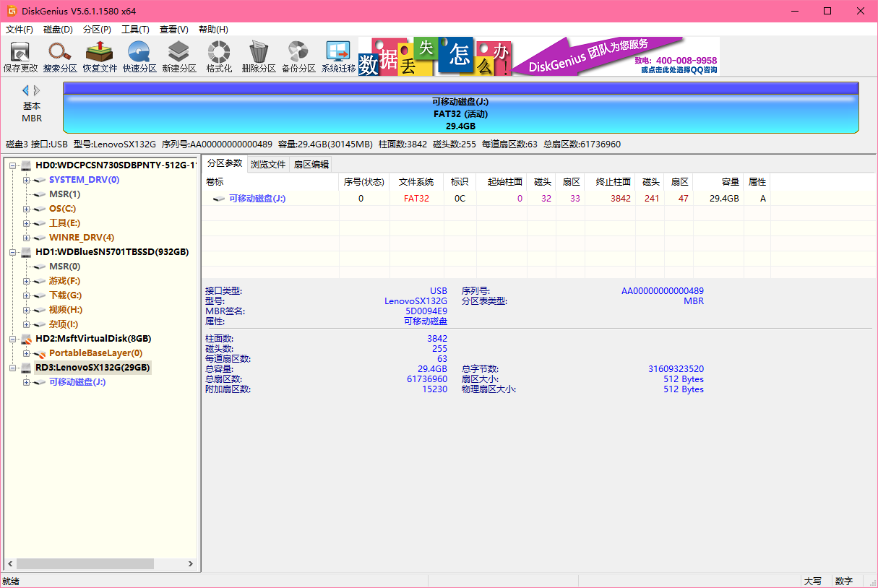The width and height of the screenshot is (878, 588).
Task: Open the 工具(T) menu
Action: (135, 30)
